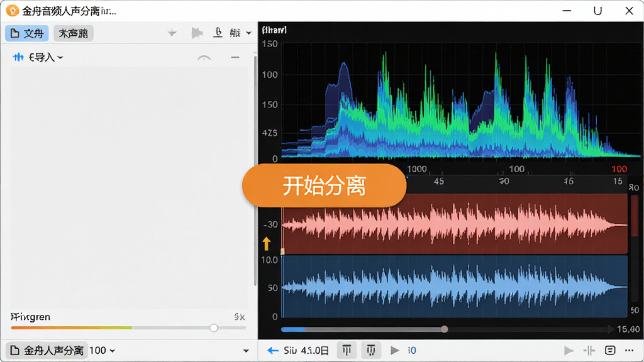The height and width of the screenshot is (362, 644).
Task: Expand the dropdown arrow at the top toolbar's right end
Action: [x=248, y=33]
